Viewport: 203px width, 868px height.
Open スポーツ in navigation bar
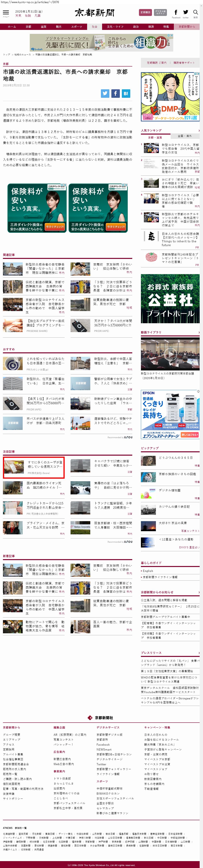coord(76,27)
